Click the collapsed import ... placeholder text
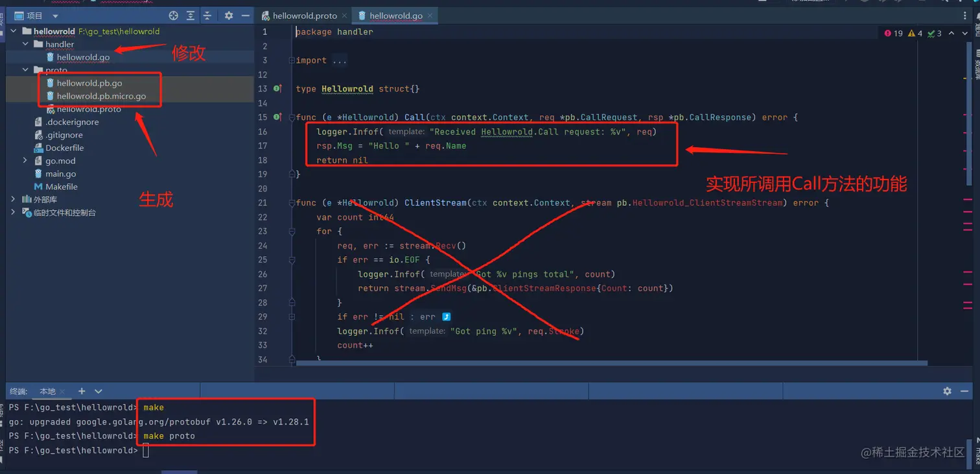This screenshot has height=474, width=980. click(340, 60)
